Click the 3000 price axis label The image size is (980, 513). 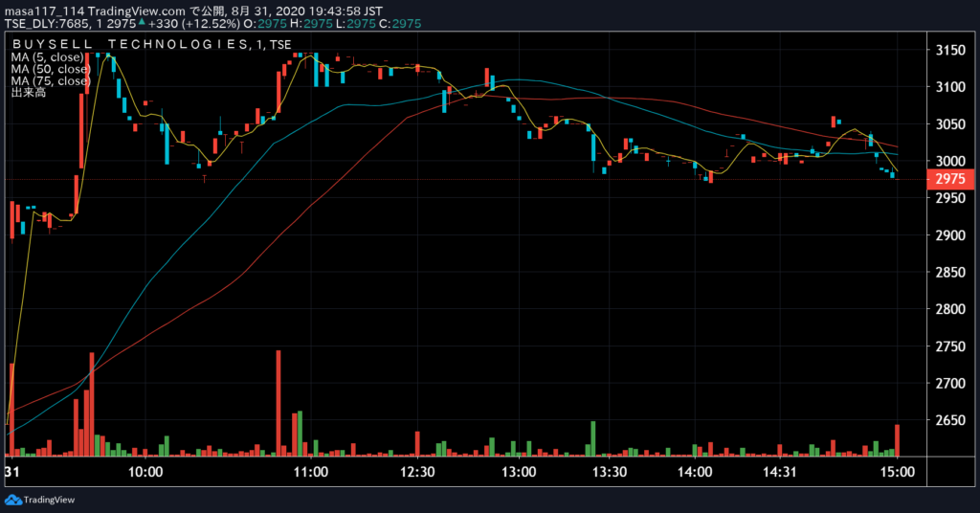(x=950, y=161)
